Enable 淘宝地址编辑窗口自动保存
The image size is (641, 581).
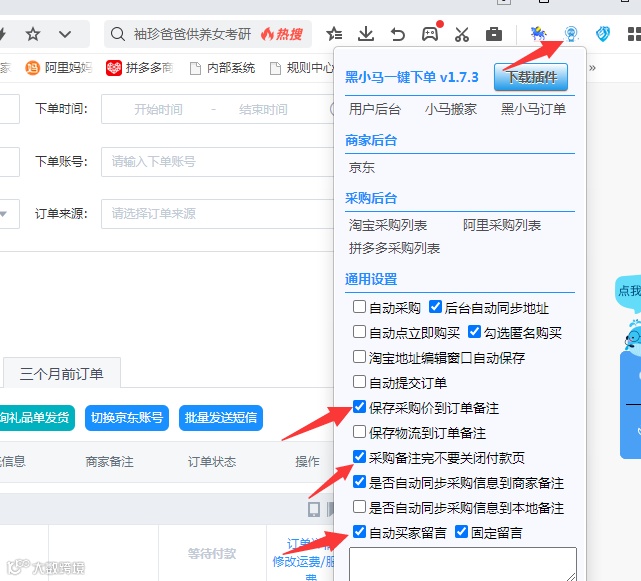[359, 357]
